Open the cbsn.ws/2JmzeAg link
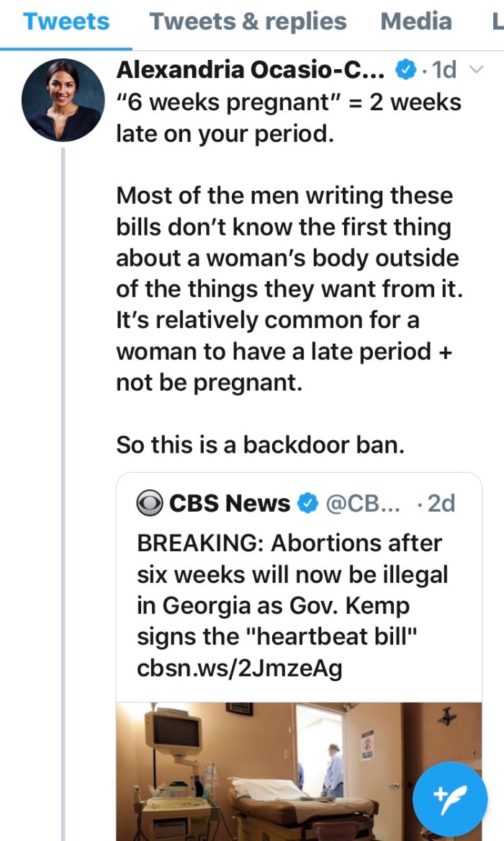504x841 pixels. tap(239, 669)
